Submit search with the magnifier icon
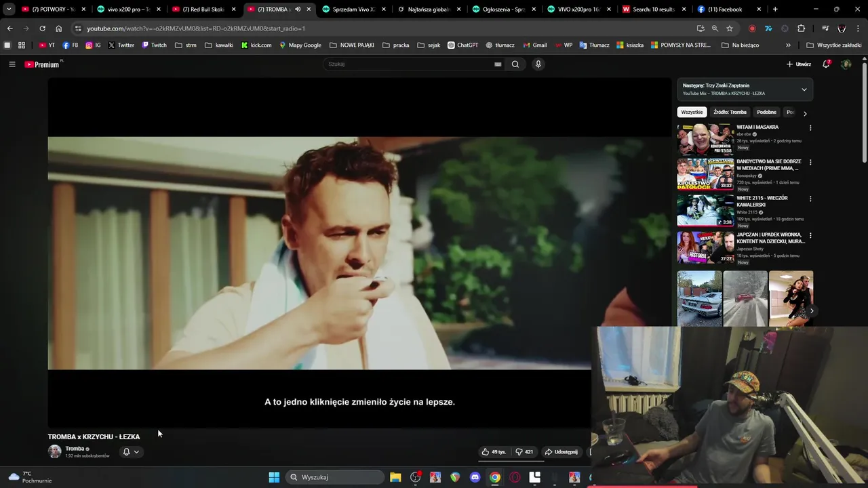 (515, 64)
